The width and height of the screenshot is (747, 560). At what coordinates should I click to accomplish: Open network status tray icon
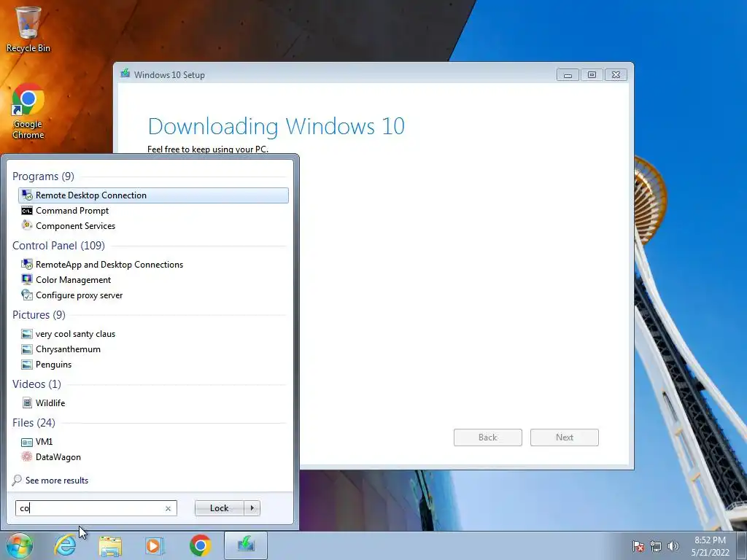click(x=656, y=546)
